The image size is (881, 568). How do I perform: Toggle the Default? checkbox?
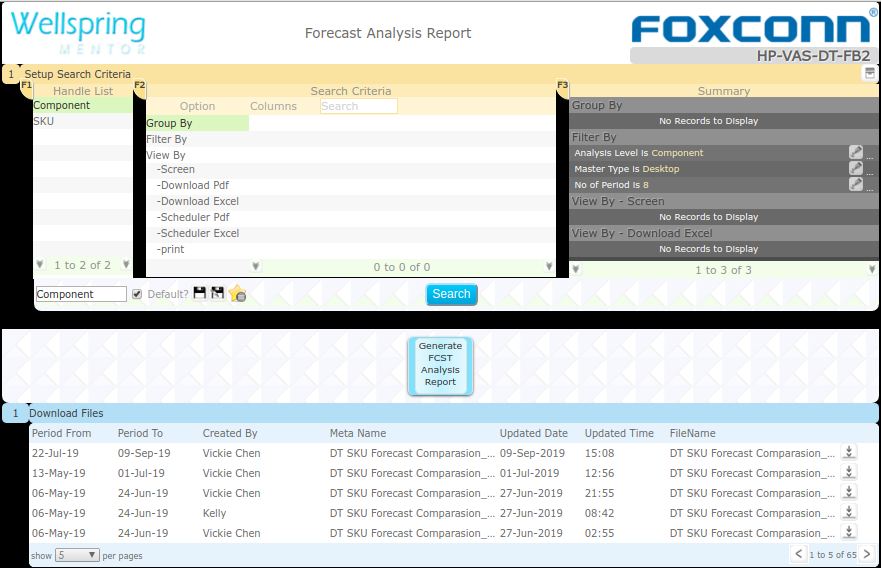coord(137,294)
